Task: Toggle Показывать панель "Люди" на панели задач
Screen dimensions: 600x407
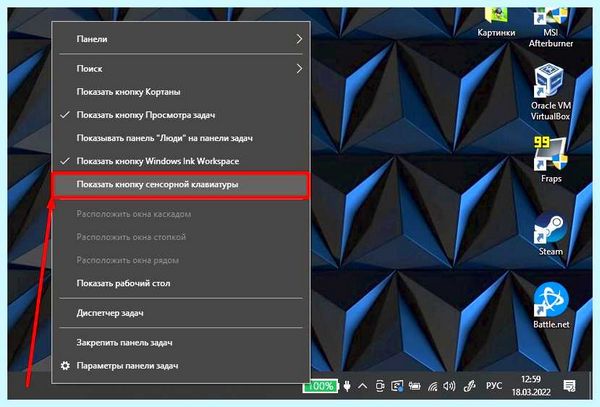Action: (181, 138)
